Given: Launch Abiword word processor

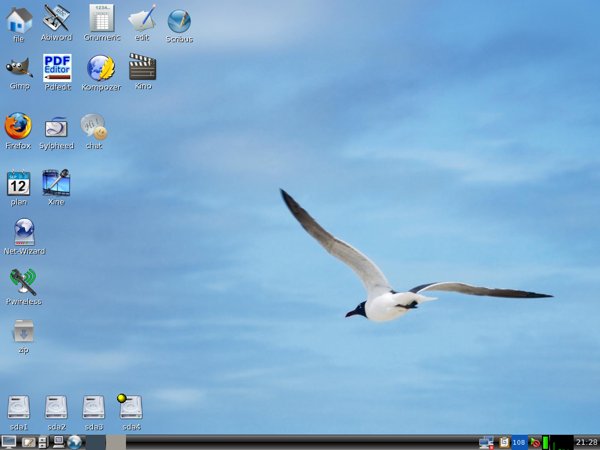Looking at the screenshot, I should coord(56,20).
